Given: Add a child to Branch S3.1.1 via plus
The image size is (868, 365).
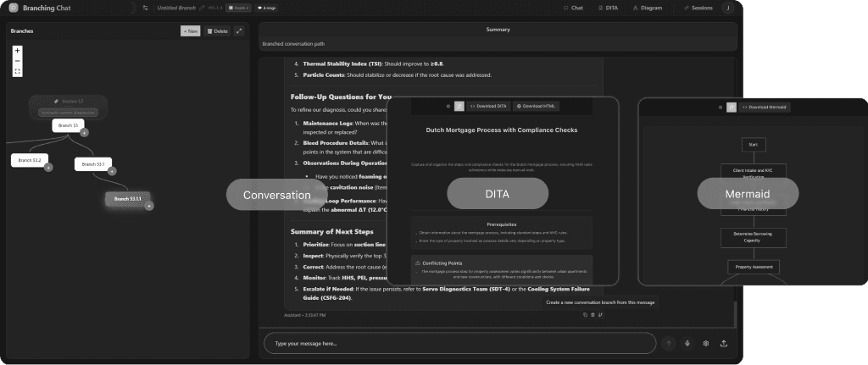Looking at the screenshot, I should pos(149,206).
